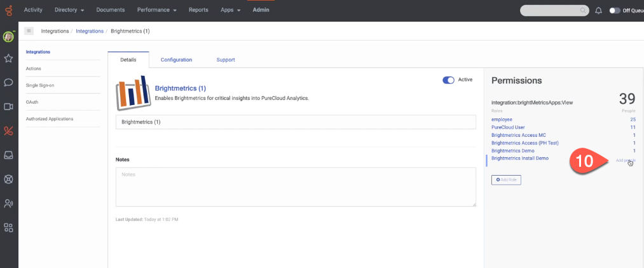Viewport: 644px width, 268px height.
Task: Open the video camera icon
Action: (9, 107)
